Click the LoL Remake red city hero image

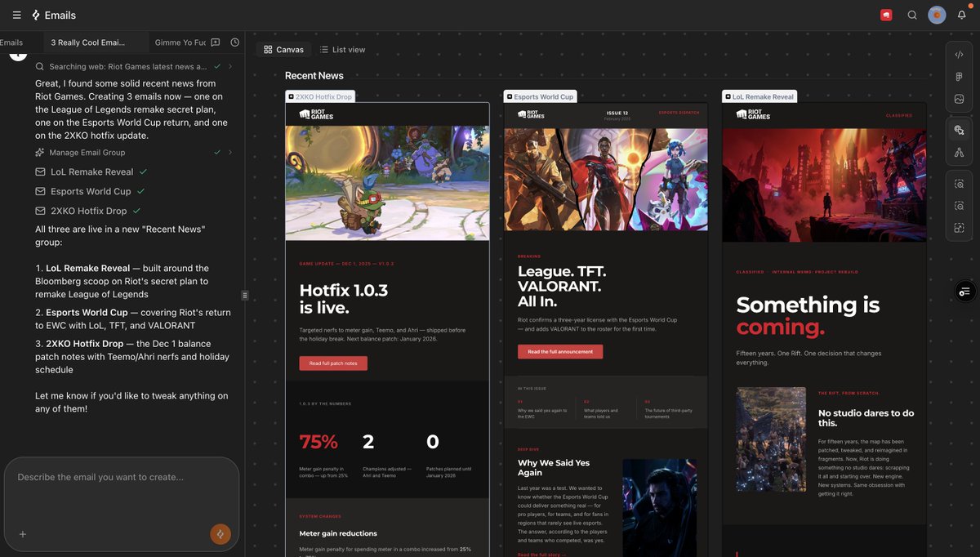pos(825,185)
